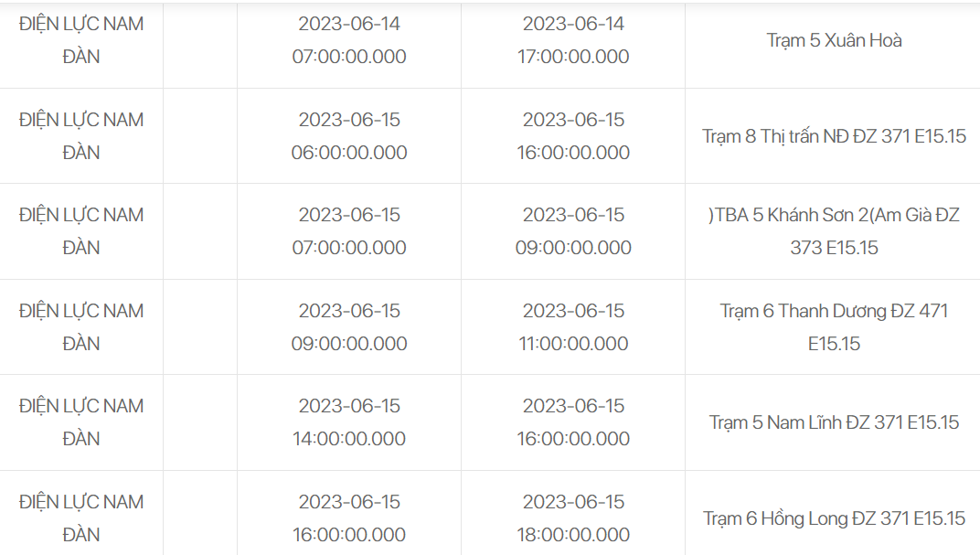Select the Trạm 8 Thị trấn NĐ cell

(834, 136)
